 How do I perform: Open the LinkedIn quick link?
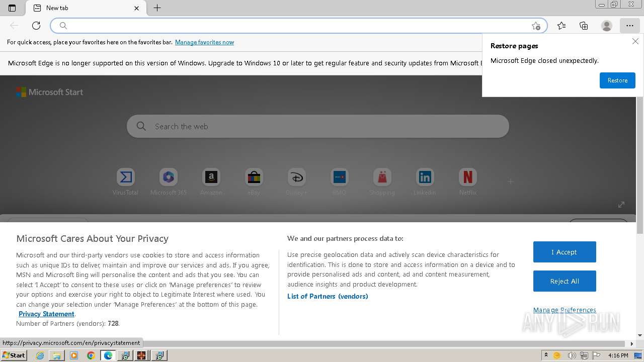click(x=425, y=182)
